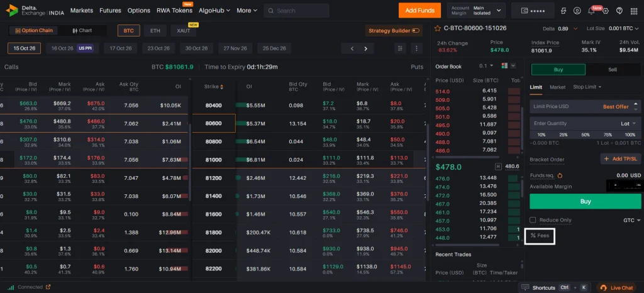
Task: Open the GTC time-in-force dropdown
Action: click(631, 220)
